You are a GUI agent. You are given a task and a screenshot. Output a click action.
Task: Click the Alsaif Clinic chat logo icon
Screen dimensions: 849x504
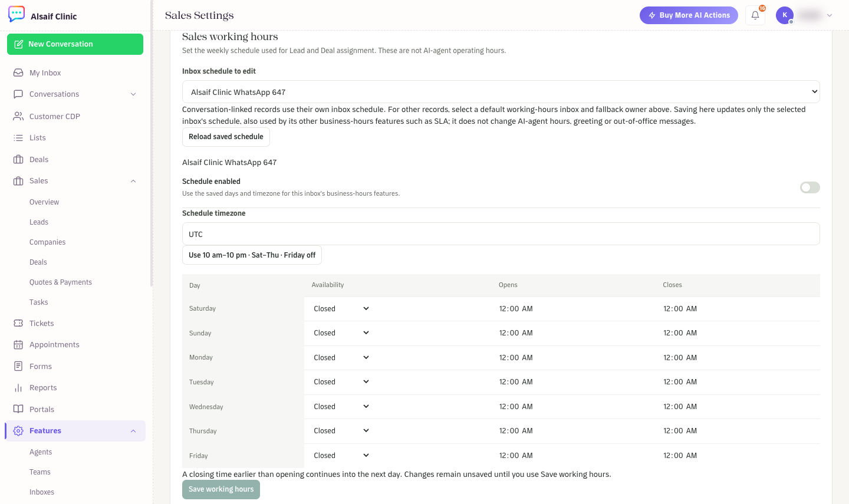click(17, 14)
